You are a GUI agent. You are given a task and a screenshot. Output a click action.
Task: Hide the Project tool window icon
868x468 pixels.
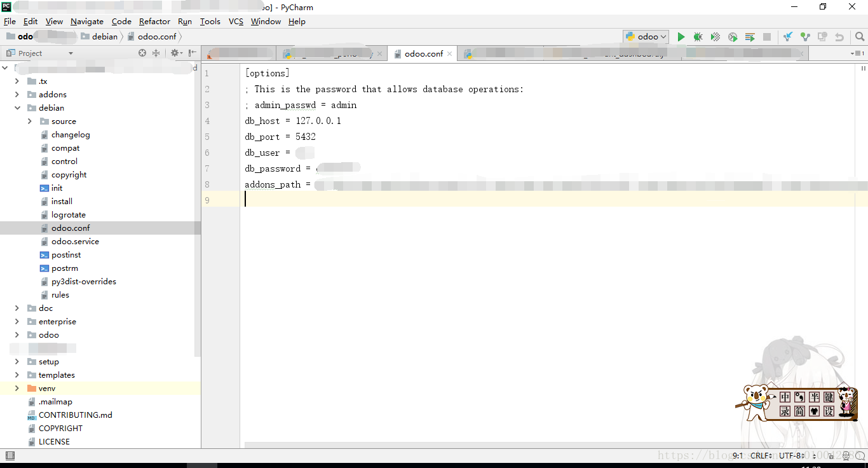(192, 53)
